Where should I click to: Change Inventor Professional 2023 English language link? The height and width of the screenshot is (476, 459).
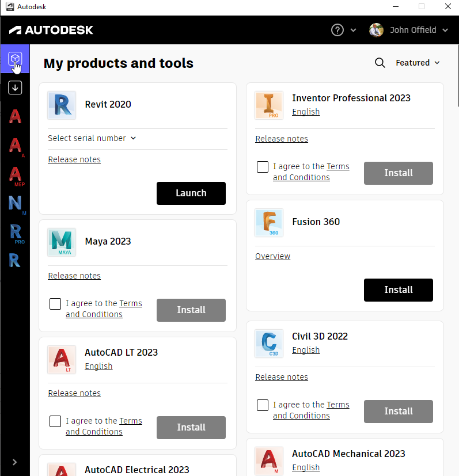(306, 112)
